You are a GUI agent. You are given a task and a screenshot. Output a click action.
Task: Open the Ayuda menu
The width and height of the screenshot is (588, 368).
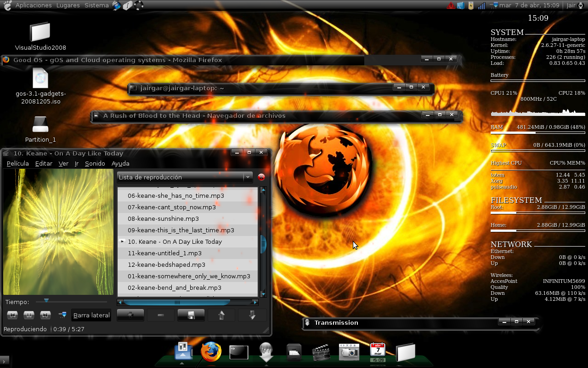click(x=120, y=163)
